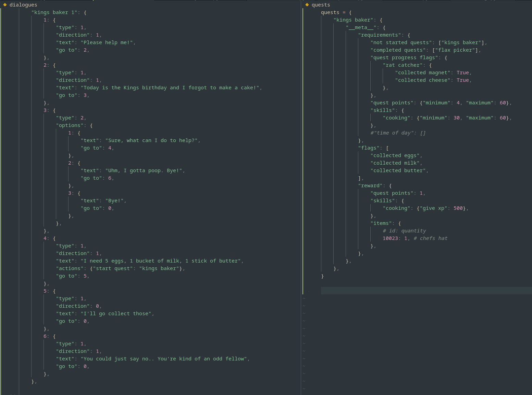Click the Python file icon beside quests

(307, 5)
